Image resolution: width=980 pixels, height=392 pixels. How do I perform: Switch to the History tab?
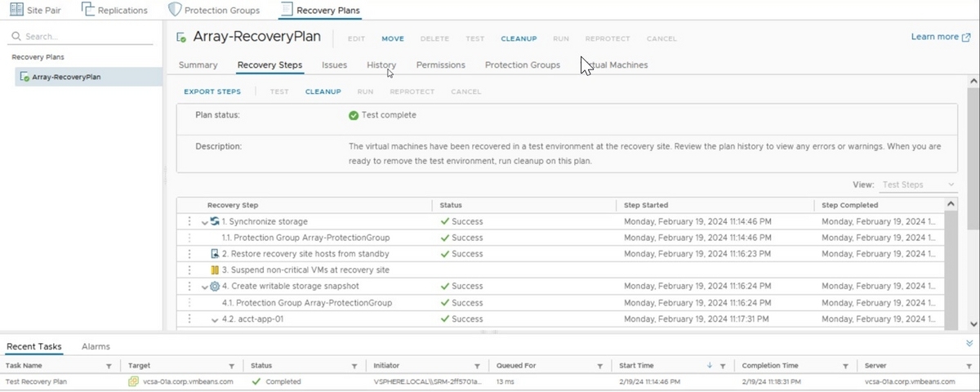click(381, 65)
